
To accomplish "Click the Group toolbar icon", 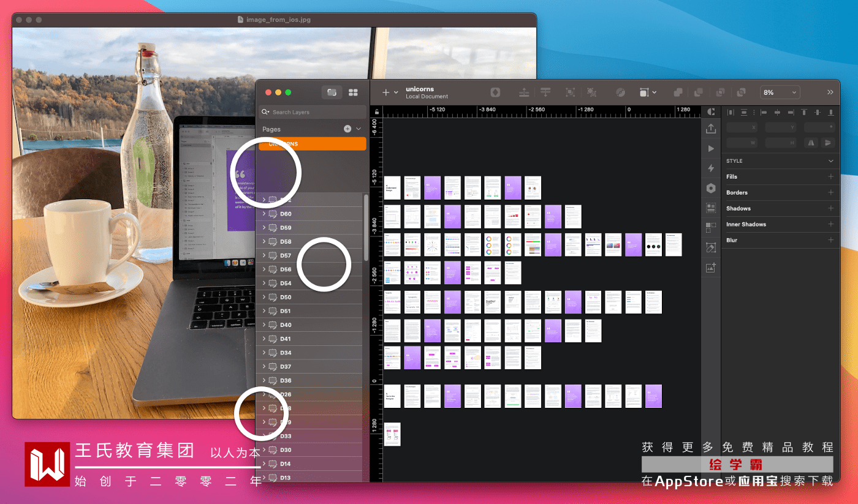I will [570, 92].
